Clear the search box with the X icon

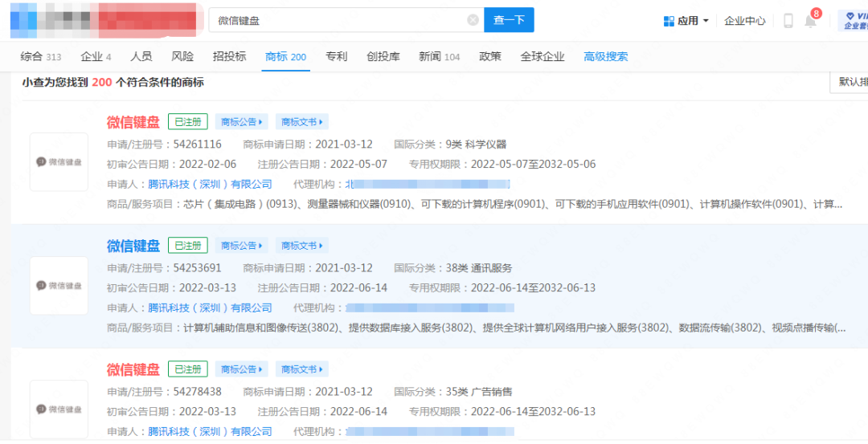click(473, 20)
